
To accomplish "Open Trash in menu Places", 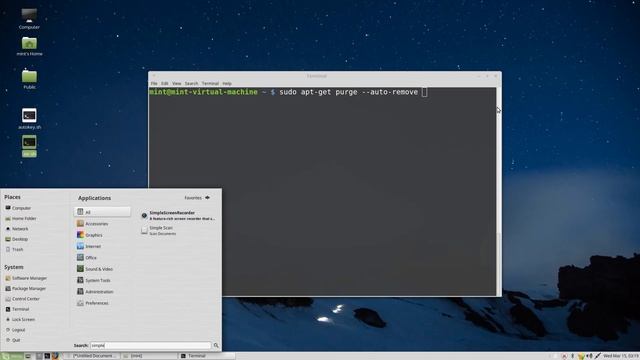I will pos(14,249).
